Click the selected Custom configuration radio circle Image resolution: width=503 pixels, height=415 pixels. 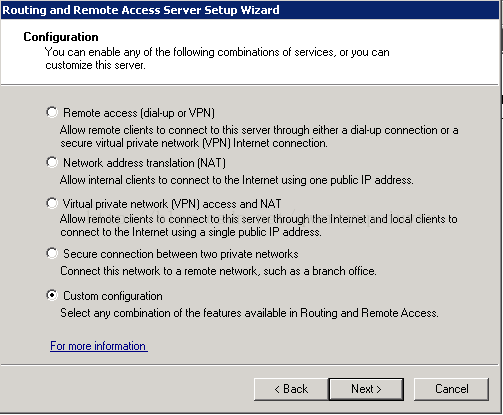pyautogui.click(x=52, y=295)
